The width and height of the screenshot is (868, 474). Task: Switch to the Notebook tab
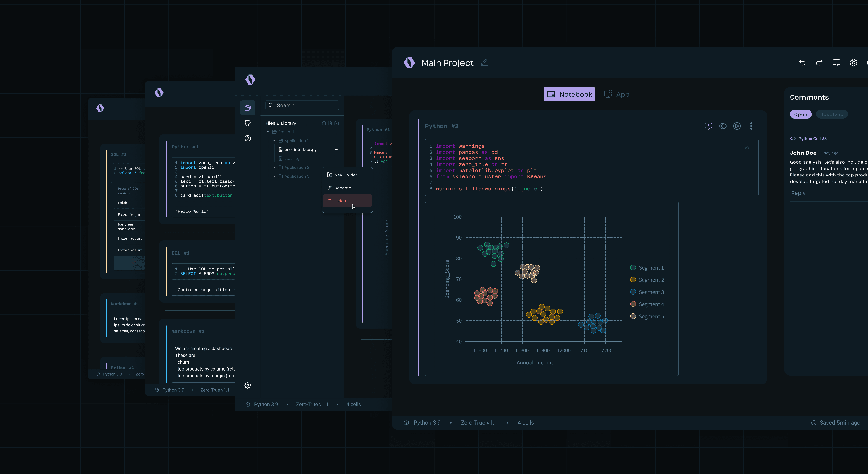(x=569, y=94)
